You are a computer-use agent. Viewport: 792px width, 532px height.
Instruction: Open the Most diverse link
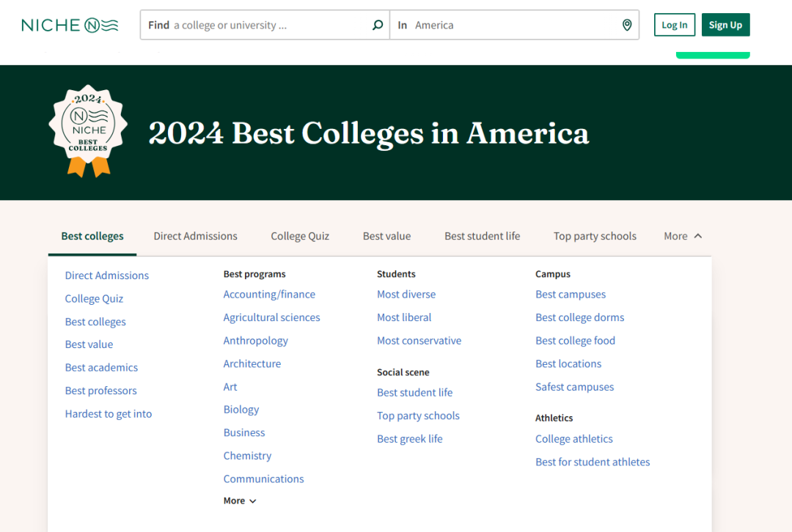pos(406,295)
